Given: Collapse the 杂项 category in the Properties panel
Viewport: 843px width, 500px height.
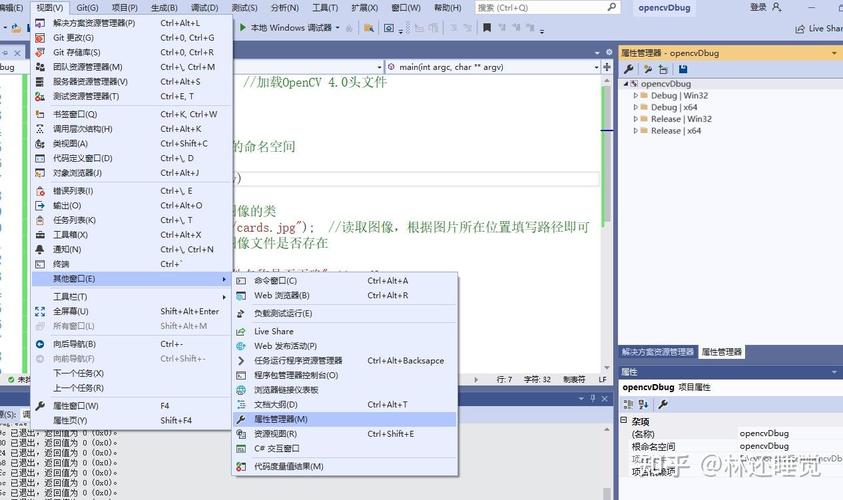Looking at the screenshot, I should pos(624,420).
